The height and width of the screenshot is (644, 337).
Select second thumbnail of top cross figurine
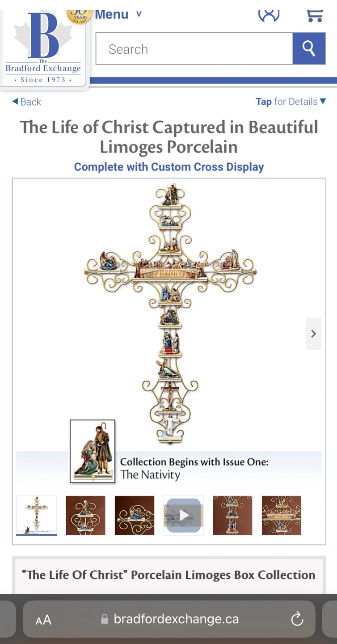[x=86, y=515]
